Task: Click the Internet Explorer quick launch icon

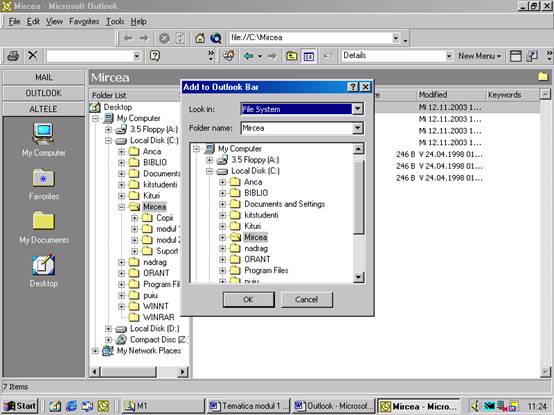Action: tap(71, 406)
